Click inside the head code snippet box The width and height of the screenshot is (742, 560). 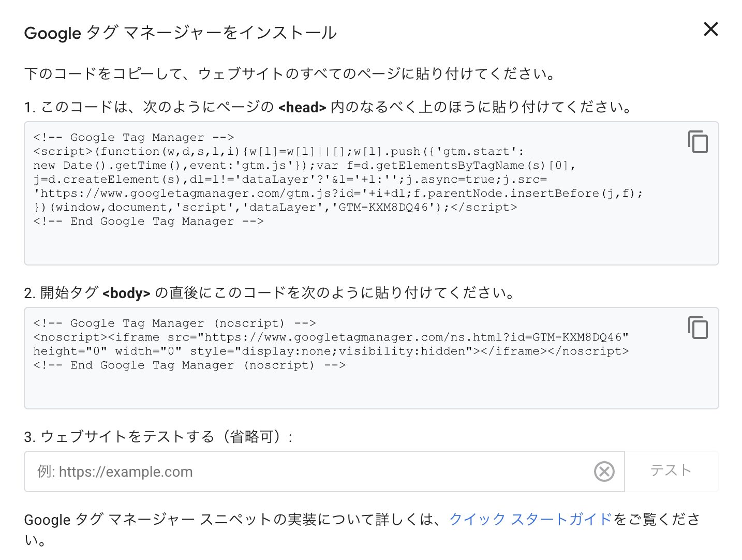(362, 243)
